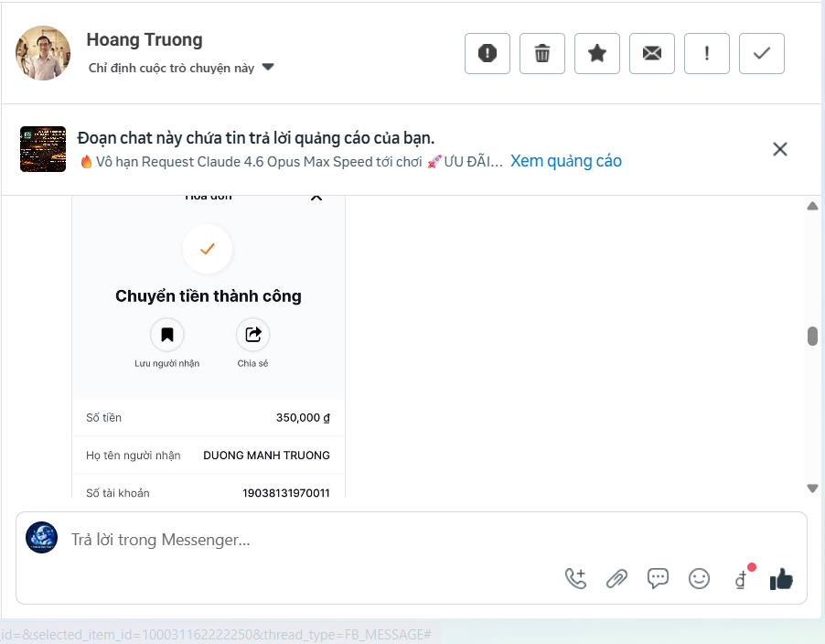Open Hoang Truong's profile picture
The width and height of the screenshot is (825, 644).
[42, 53]
